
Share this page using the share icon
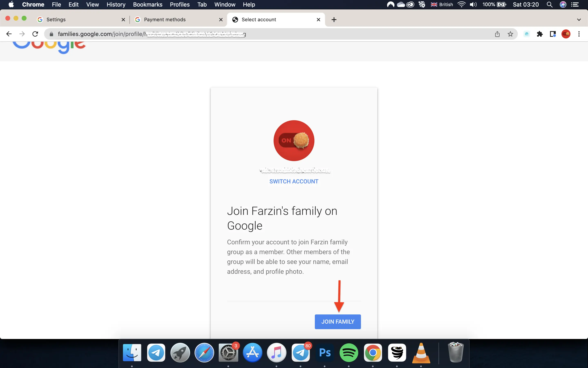coord(497,34)
